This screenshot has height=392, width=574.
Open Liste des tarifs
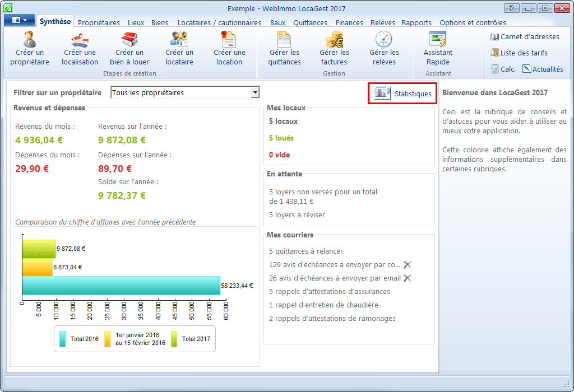point(519,53)
